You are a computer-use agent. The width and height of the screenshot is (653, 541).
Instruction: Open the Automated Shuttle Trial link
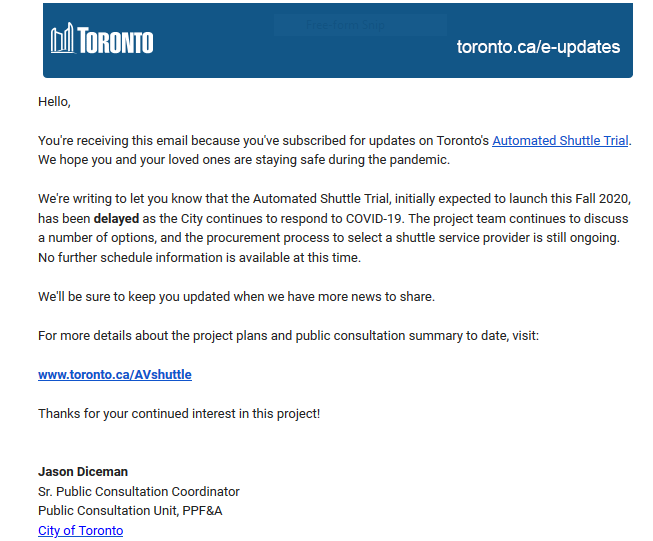560,140
